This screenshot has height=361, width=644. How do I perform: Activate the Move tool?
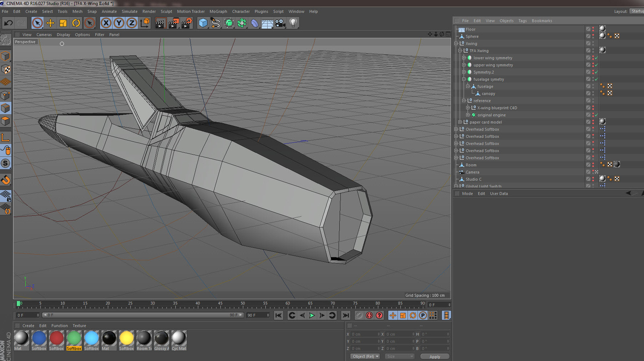click(x=50, y=23)
